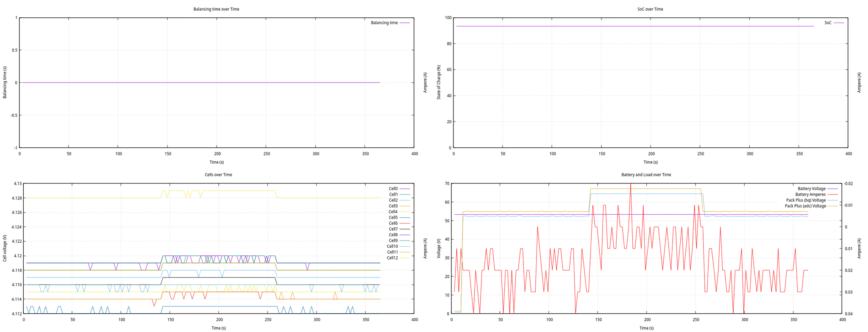The width and height of the screenshot is (868, 332).
Task: Click "Time (s)" under the Battery and Load plot
Action: pyautogui.click(x=646, y=328)
